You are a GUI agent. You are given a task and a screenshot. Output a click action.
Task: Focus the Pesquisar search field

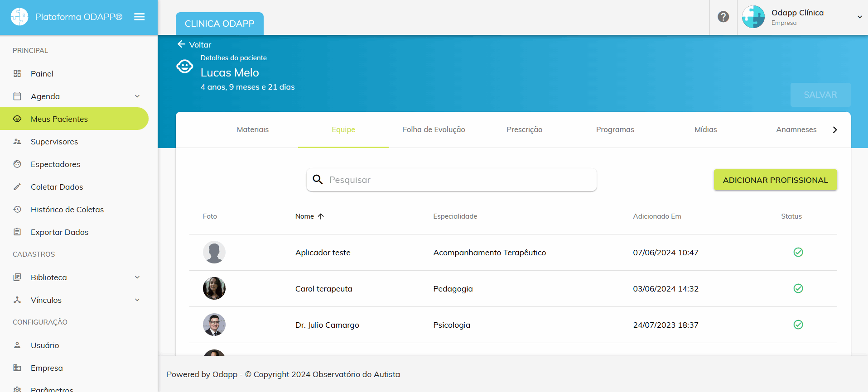(452, 180)
